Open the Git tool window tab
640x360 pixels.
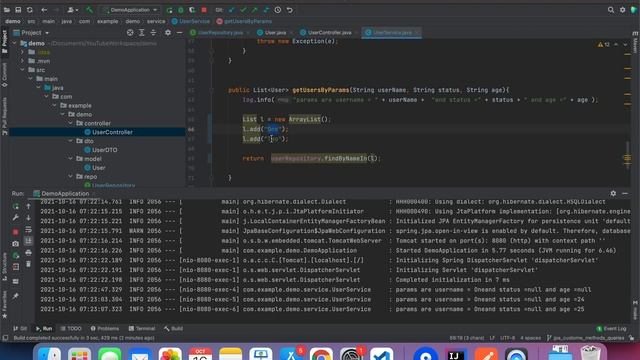(x=20, y=329)
